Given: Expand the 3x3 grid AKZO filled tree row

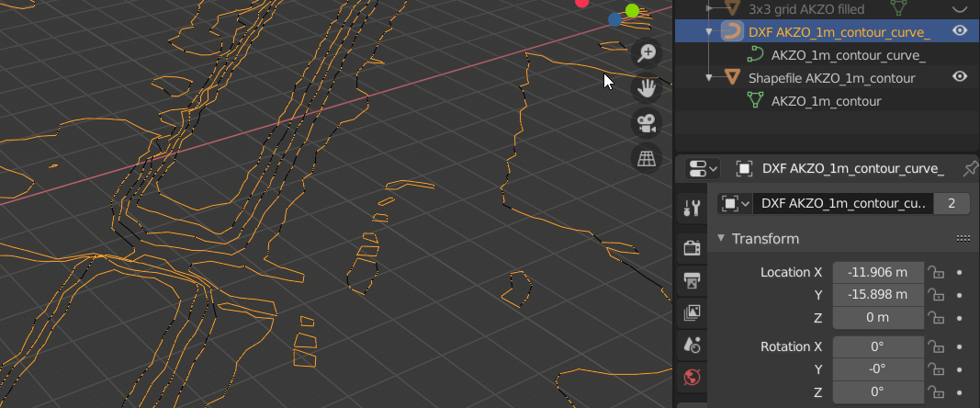Looking at the screenshot, I should coord(709,8).
